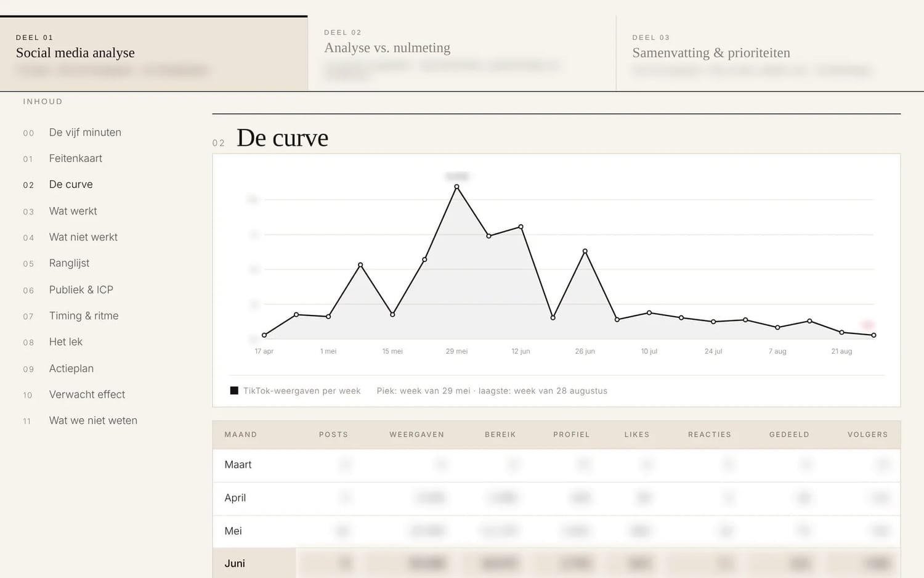Click the 'TikTok-weergaven per week' legend label

point(302,391)
